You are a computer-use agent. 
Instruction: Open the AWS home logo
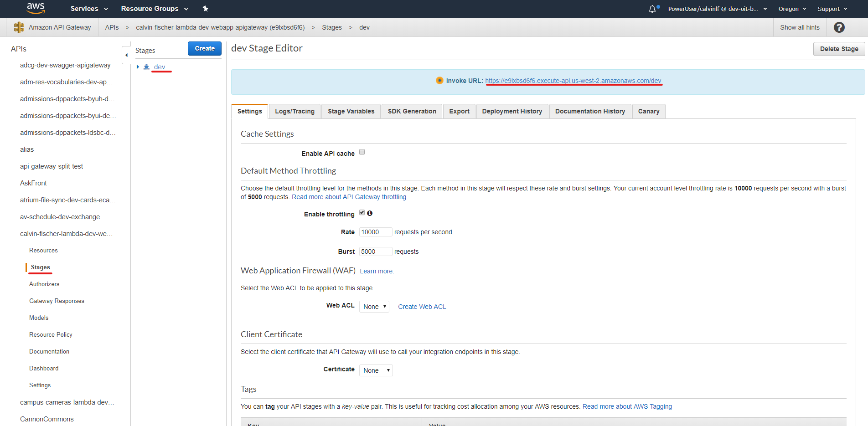click(x=36, y=8)
